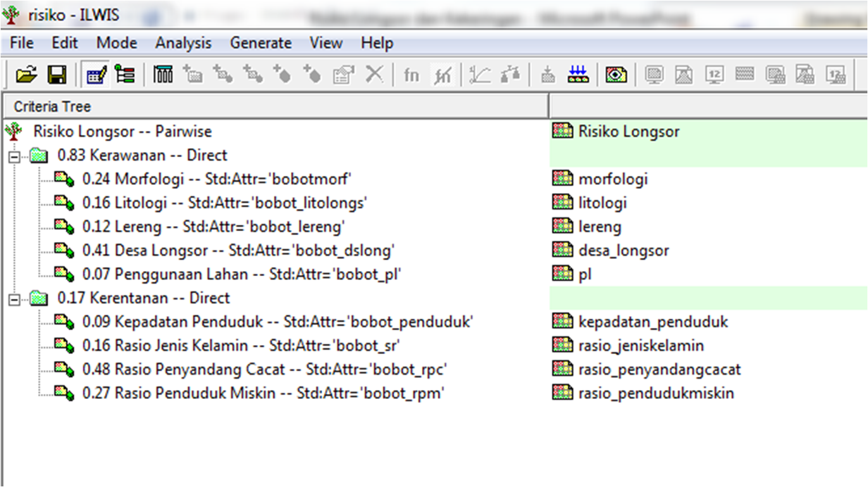The width and height of the screenshot is (868, 487).
Task: Click the Insert Group toolbar icon
Action: click(x=193, y=75)
